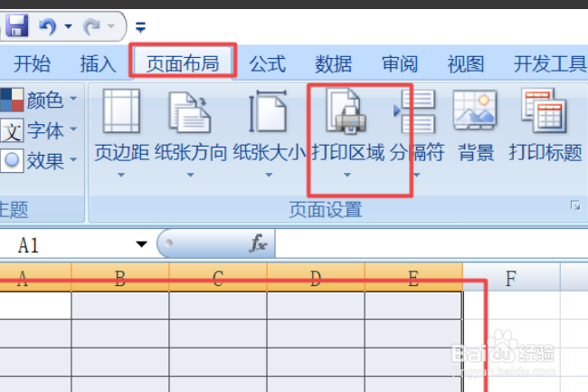
Task: Click the 打印标题 label text
Action: tap(545, 153)
